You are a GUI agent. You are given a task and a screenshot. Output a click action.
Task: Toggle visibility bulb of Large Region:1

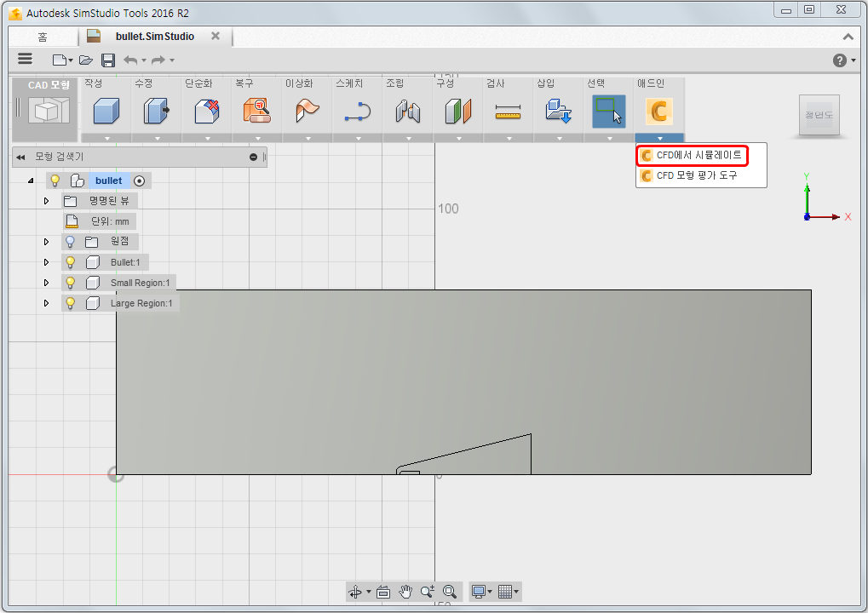pyautogui.click(x=71, y=303)
